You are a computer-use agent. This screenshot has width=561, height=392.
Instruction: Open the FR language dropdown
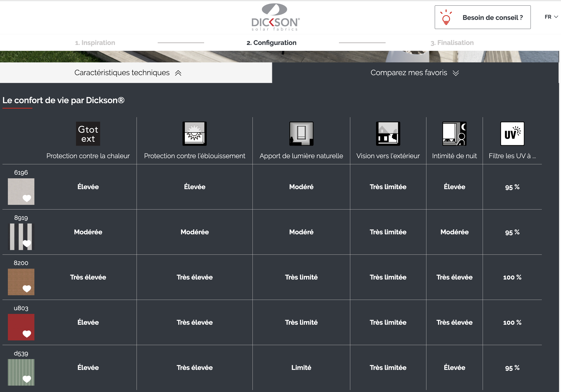(551, 17)
